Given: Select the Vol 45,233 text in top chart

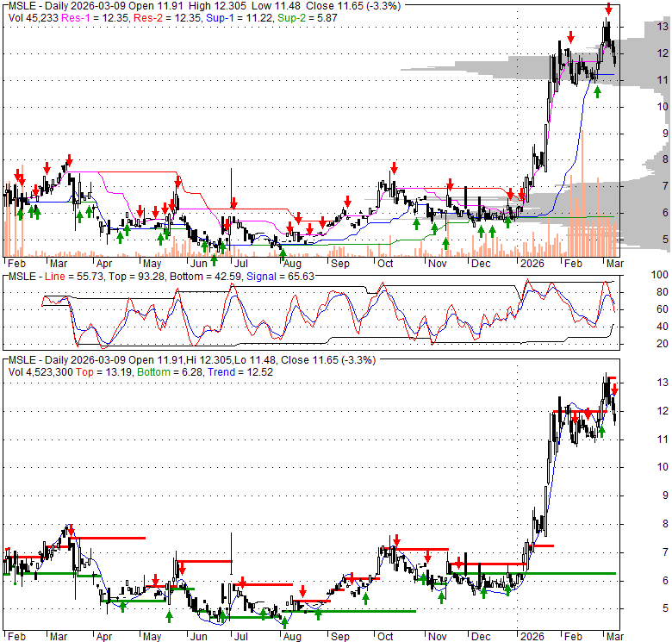Looking at the screenshot, I should (34, 18).
